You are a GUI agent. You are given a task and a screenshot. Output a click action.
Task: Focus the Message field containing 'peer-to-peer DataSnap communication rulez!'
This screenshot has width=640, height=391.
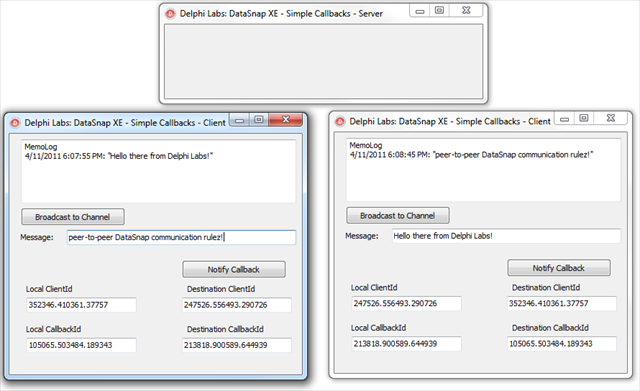point(181,238)
